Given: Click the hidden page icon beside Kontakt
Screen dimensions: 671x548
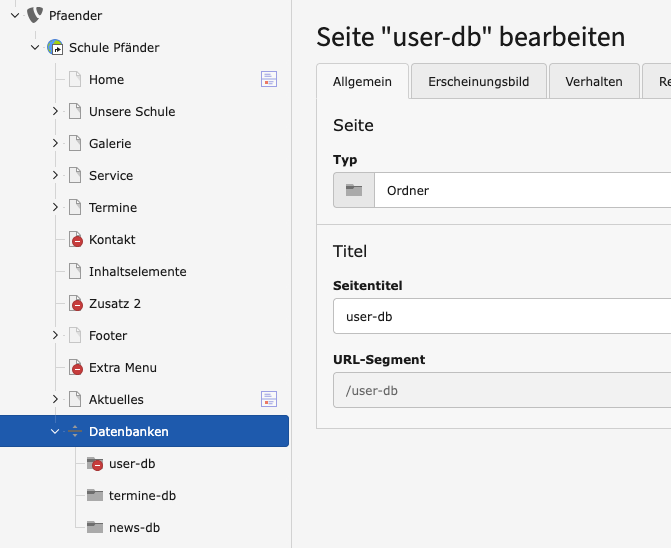Looking at the screenshot, I should pos(76,239).
